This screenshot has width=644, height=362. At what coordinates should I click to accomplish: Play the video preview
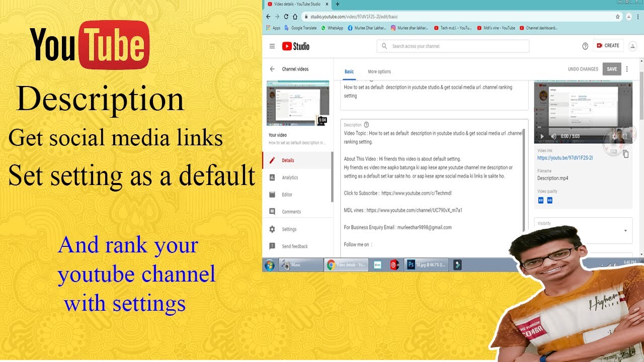tap(542, 136)
